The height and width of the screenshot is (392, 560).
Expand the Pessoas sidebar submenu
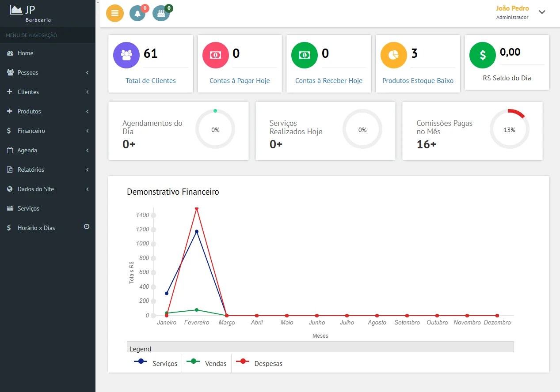pyautogui.click(x=47, y=72)
